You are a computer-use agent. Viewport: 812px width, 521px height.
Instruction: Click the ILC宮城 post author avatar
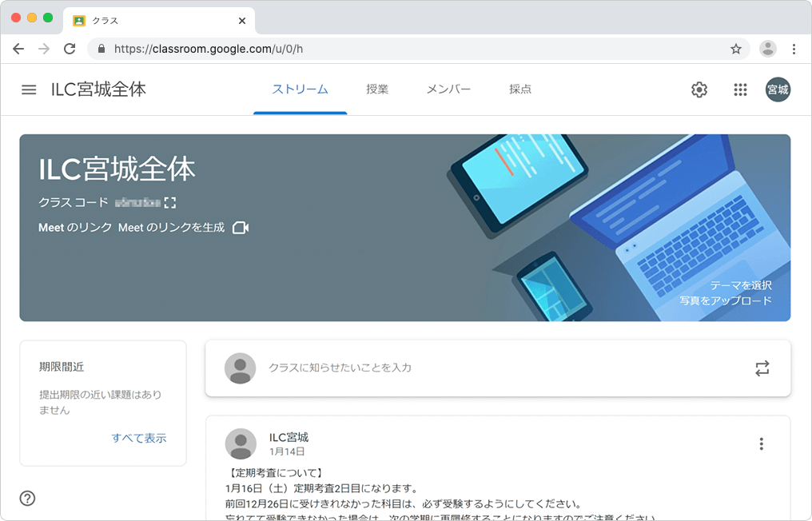pos(241,443)
